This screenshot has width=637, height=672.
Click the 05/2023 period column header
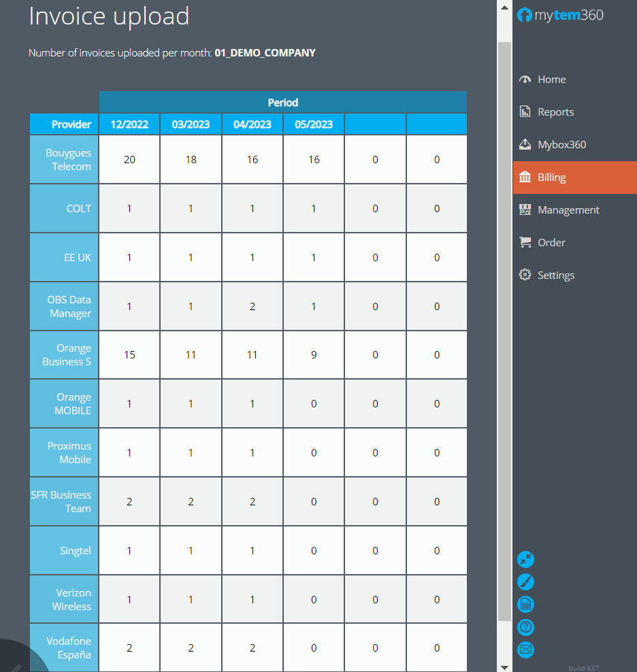(314, 124)
